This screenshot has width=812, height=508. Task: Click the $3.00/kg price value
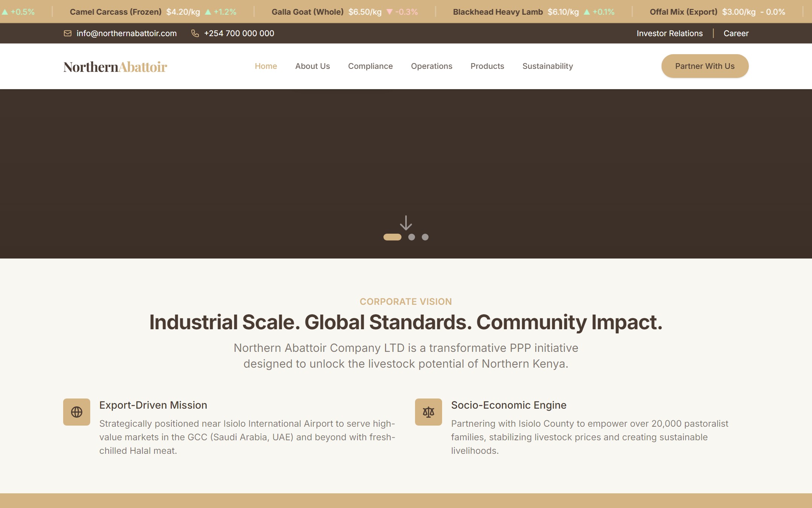(739, 12)
